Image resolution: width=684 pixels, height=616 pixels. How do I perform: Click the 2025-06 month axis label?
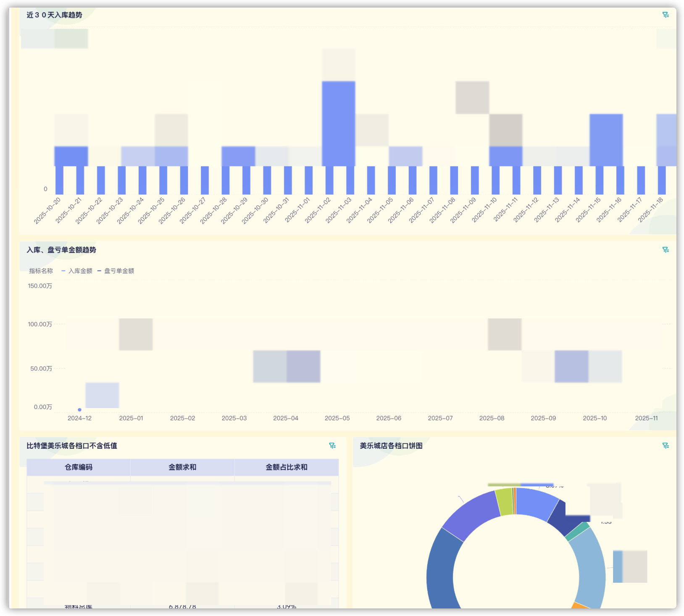(389, 418)
